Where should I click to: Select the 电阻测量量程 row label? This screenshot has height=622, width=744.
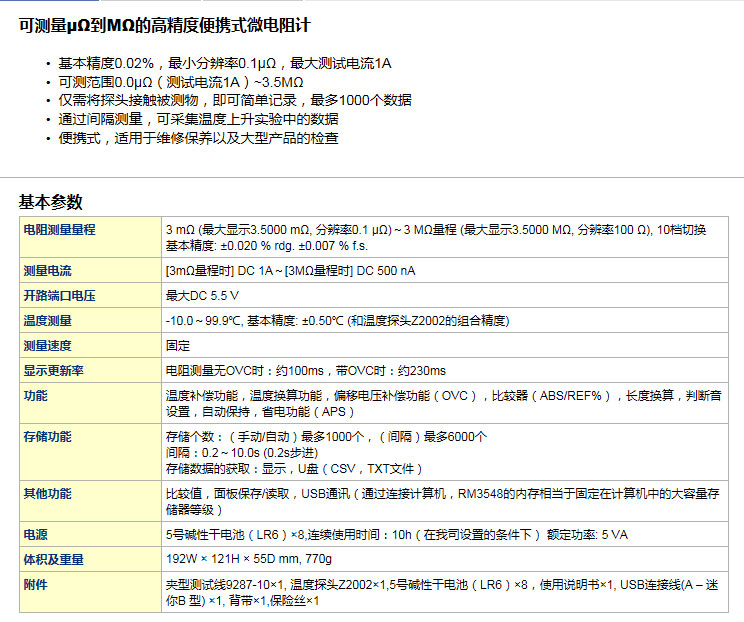pos(59,230)
